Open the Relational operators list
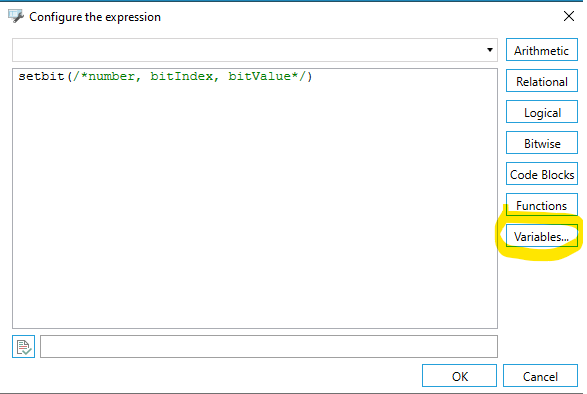The image size is (587, 394). coord(542,81)
